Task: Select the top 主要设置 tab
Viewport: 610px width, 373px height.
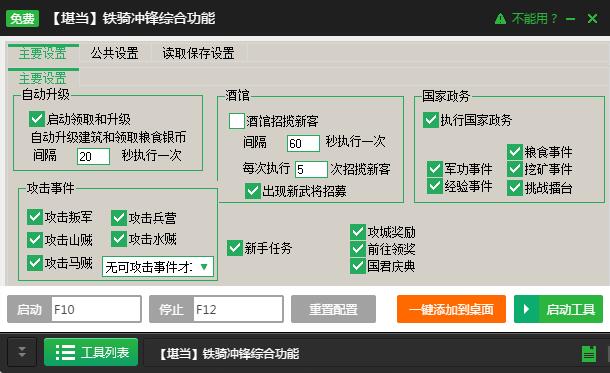Action: click(43, 53)
